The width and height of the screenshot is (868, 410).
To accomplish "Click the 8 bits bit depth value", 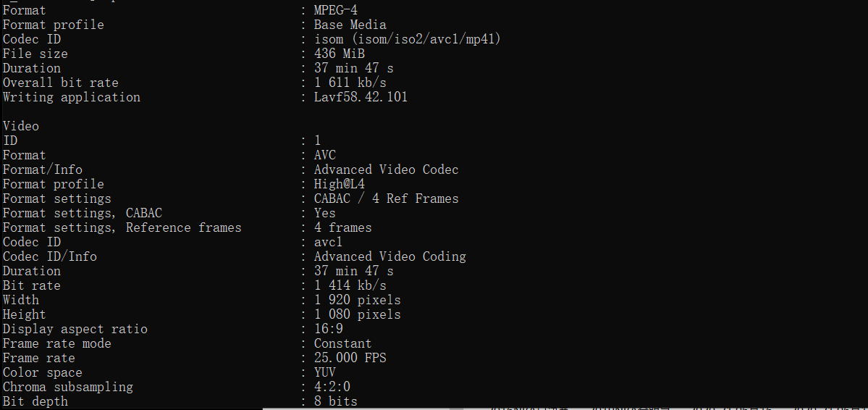I will pos(335,401).
